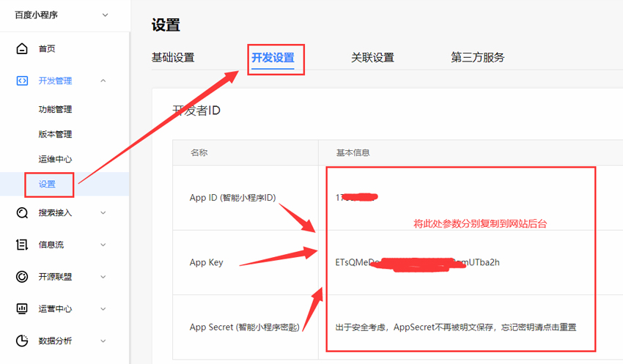Click the code icon beside 开发管理

coord(22,81)
